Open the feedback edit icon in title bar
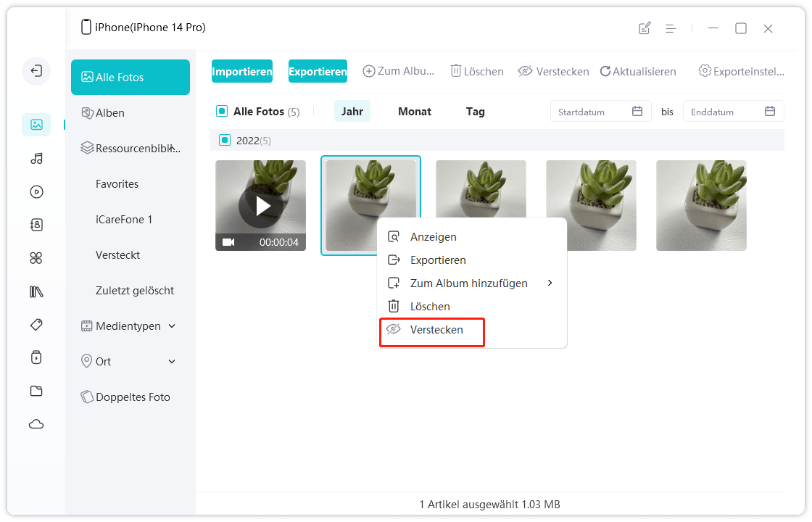 [x=644, y=28]
